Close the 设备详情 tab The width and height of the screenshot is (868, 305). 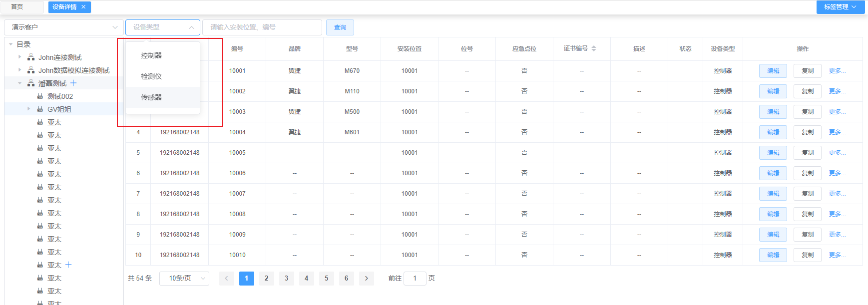pos(83,7)
